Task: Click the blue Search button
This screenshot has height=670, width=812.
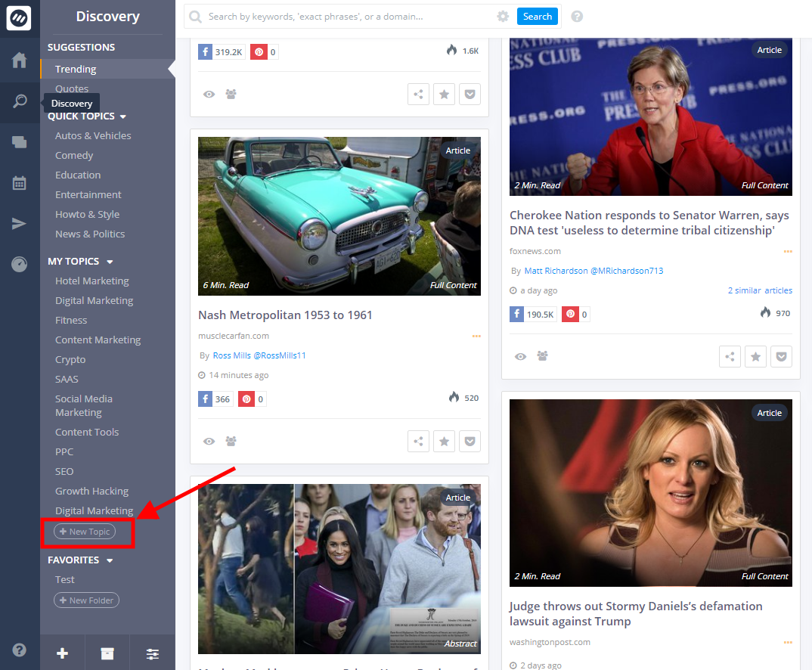Action: (x=537, y=17)
